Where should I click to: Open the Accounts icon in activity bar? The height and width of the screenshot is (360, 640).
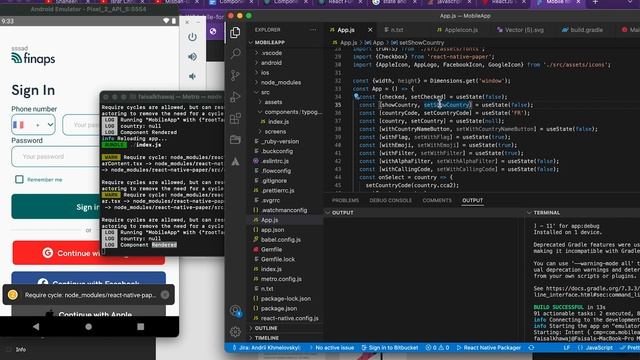[236, 311]
